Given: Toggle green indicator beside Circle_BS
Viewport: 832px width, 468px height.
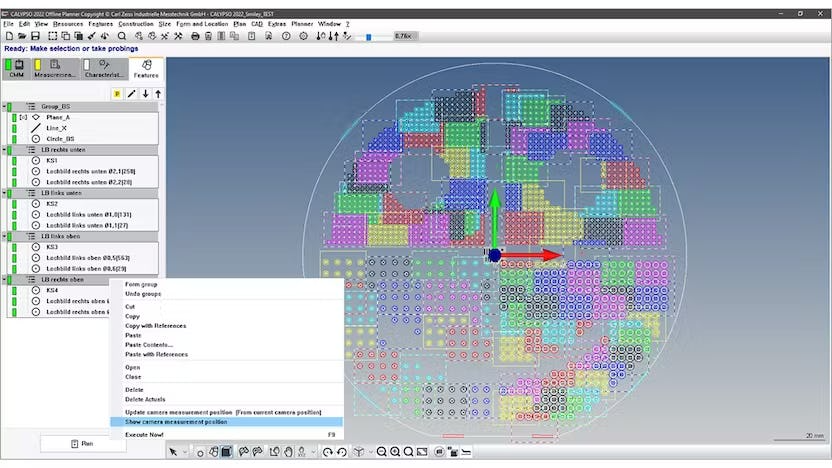Looking at the screenshot, I should [14, 139].
